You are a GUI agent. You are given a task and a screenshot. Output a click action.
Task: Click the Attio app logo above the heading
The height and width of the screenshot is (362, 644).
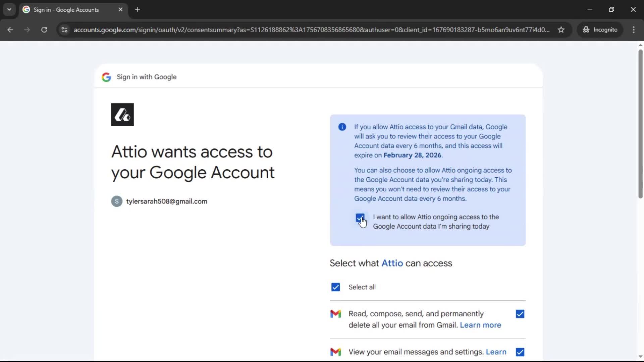[x=122, y=114]
